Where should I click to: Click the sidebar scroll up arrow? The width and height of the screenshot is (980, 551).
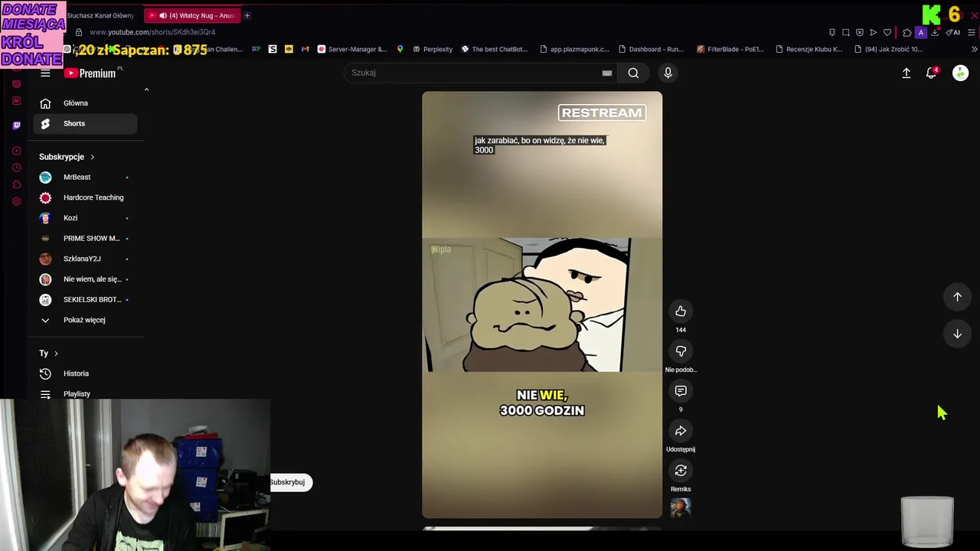(x=146, y=90)
